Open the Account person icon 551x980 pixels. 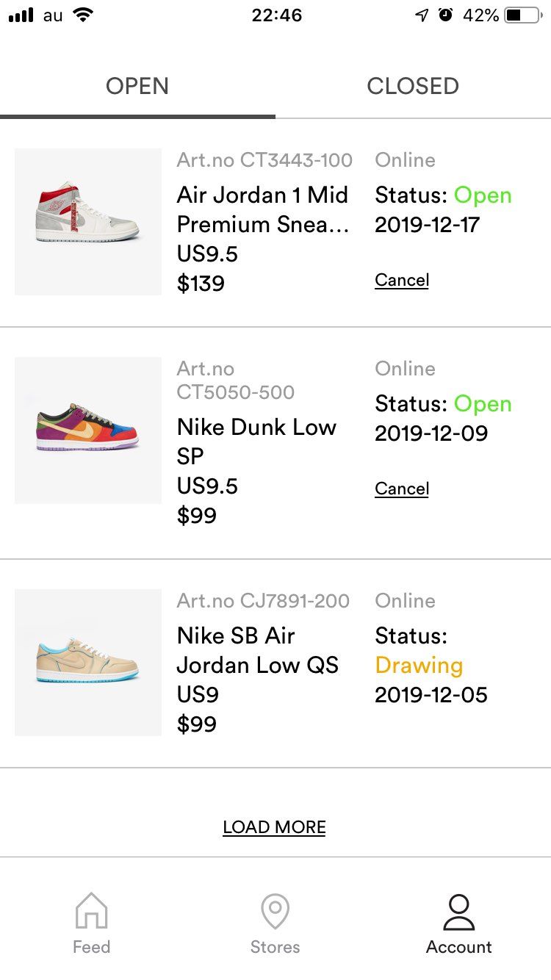pos(459,912)
